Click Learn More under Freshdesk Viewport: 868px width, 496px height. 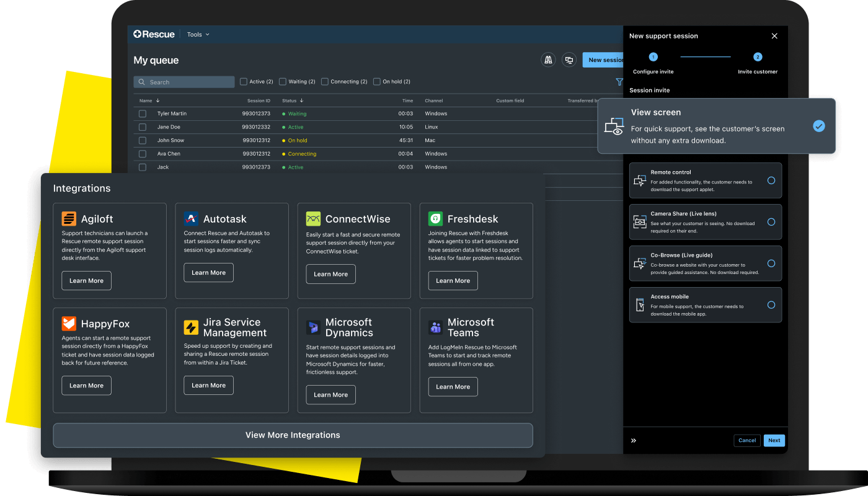[x=453, y=281]
